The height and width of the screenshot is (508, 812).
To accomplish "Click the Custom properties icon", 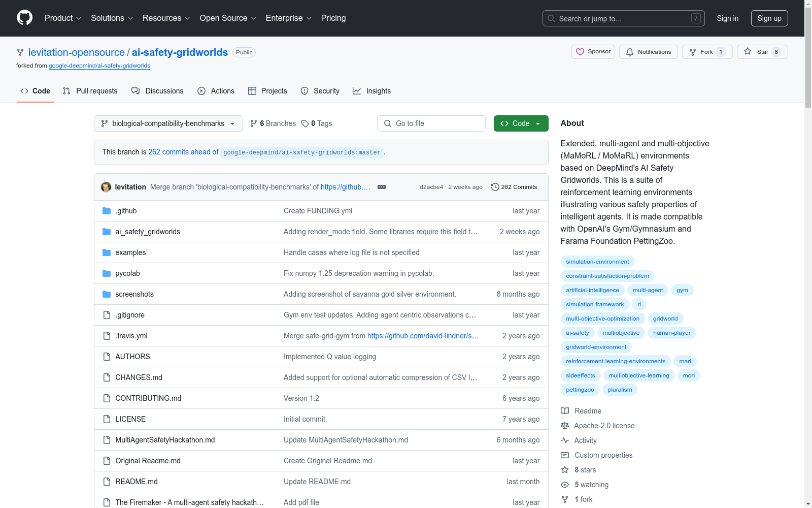I will point(565,455).
